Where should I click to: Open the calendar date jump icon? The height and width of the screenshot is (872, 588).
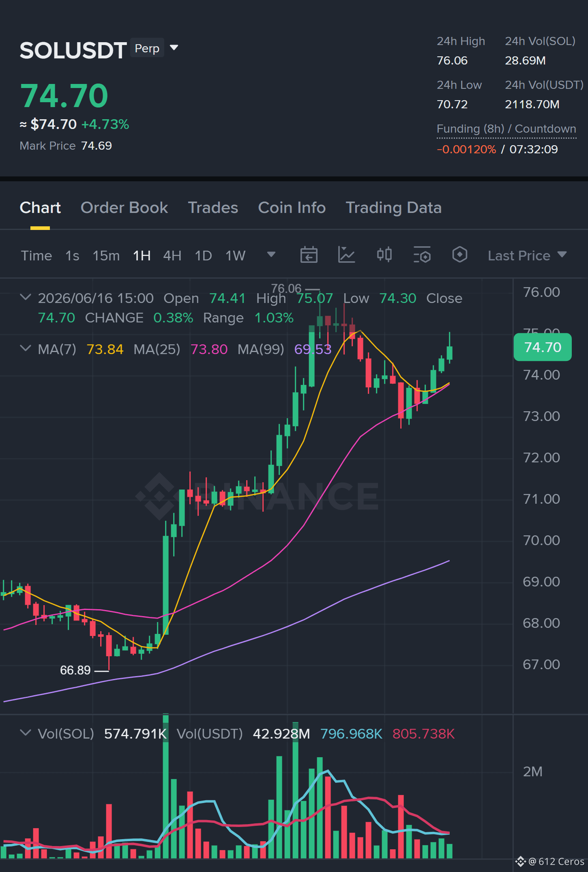tap(309, 255)
